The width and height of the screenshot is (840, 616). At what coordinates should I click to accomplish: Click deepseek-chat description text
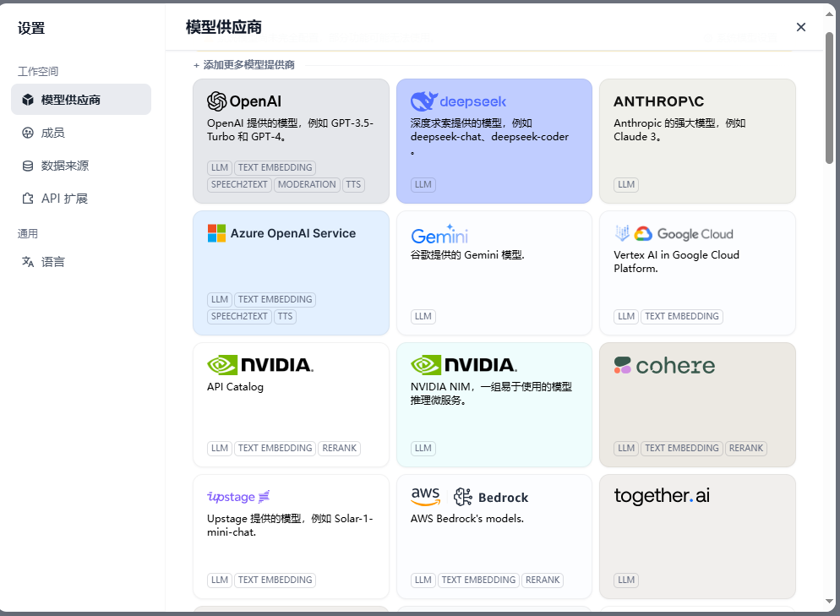coord(489,137)
